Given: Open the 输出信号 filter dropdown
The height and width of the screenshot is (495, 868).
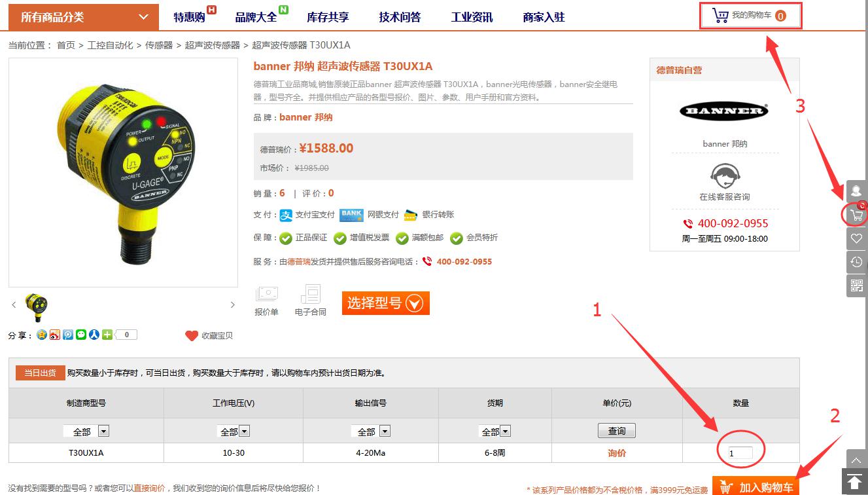Looking at the screenshot, I should [385, 431].
